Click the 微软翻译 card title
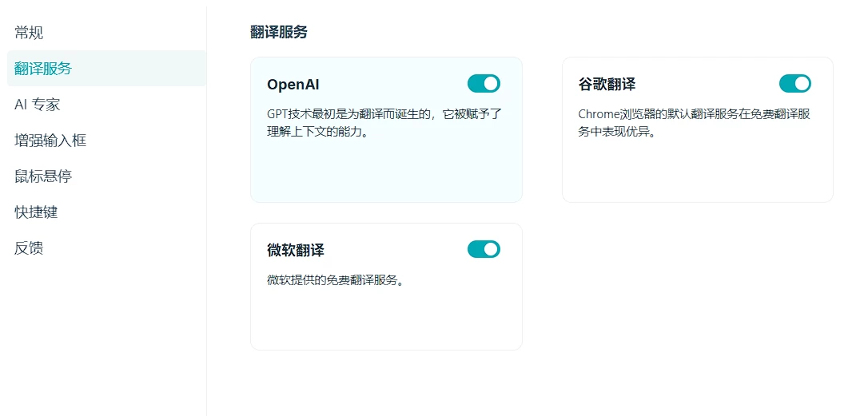The height and width of the screenshot is (416, 868). tap(296, 250)
